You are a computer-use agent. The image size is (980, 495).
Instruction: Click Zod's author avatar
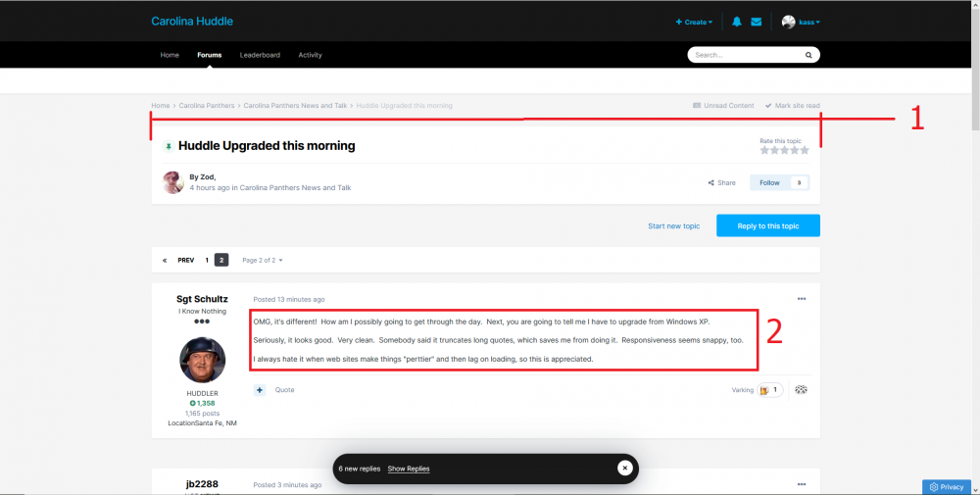pyautogui.click(x=173, y=182)
